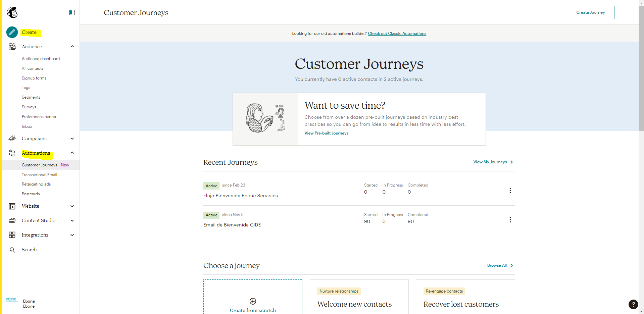
Task: Click the Create Journey button
Action: [590, 12]
